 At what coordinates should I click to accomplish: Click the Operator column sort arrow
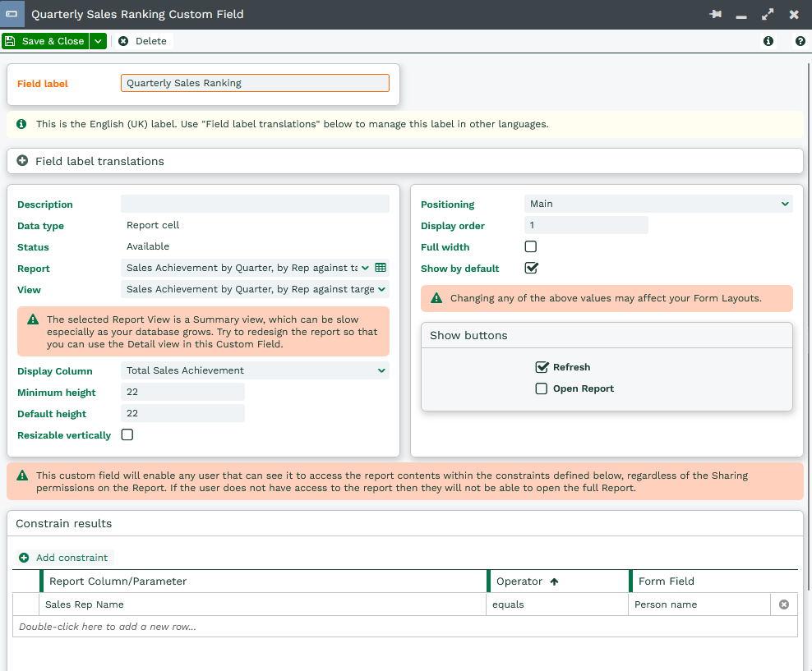point(554,581)
